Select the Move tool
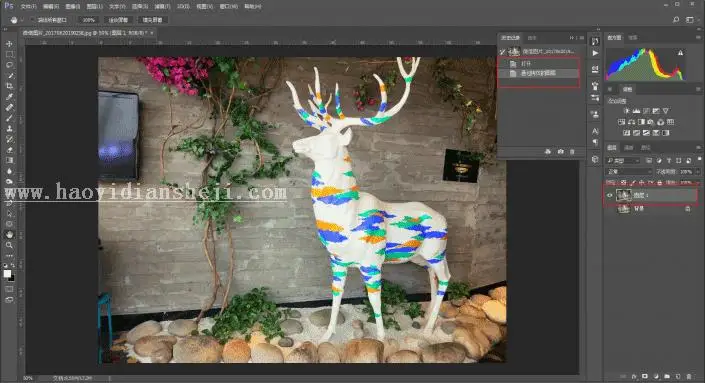This screenshot has width=705, height=383. click(9, 44)
